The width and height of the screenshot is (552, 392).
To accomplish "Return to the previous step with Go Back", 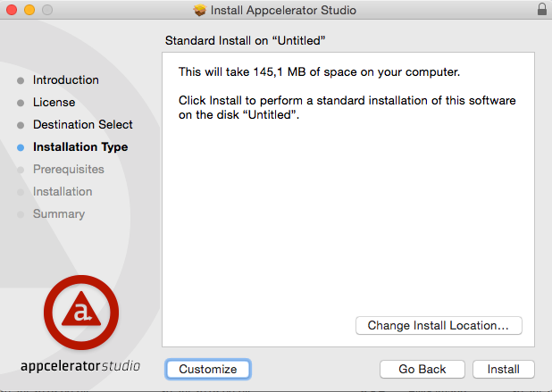I will click(422, 369).
